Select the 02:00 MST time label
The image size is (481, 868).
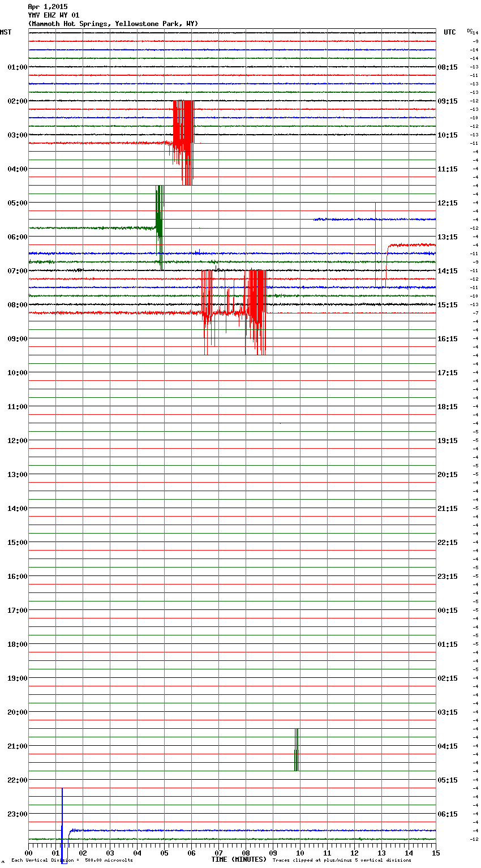click(x=18, y=101)
